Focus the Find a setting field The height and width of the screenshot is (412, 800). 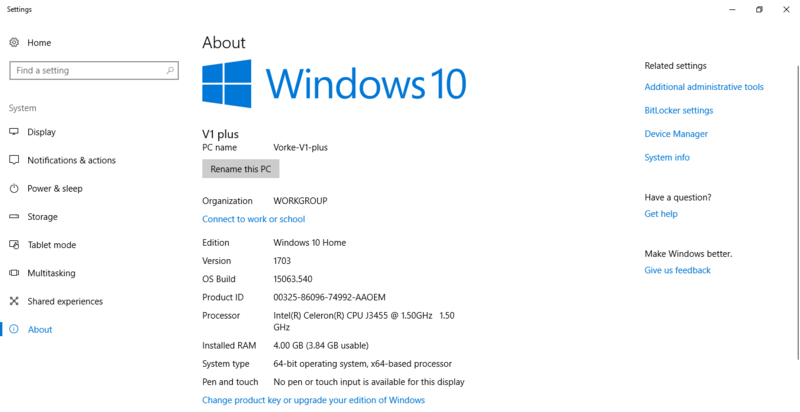point(94,70)
